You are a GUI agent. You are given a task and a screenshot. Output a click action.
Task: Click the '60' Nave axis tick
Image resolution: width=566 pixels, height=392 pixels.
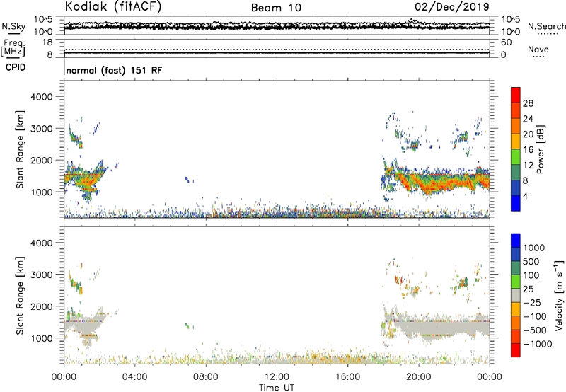point(507,42)
